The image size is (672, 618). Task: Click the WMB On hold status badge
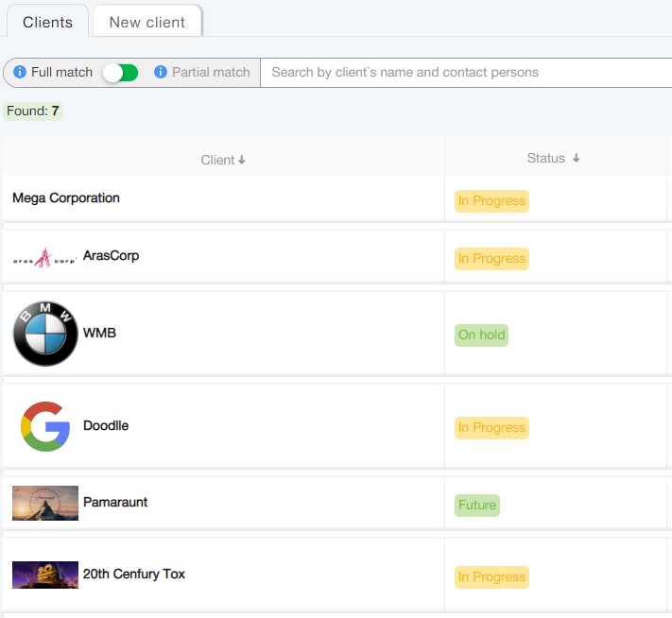click(481, 335)
